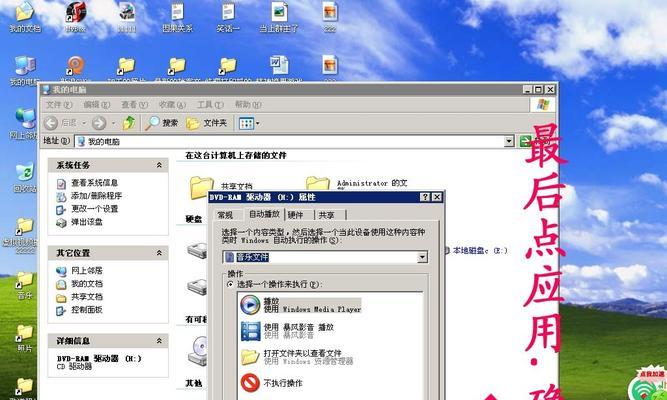Viewport: 667px width, 400px height.
Task: Toggle the 文件夹 folders pane button
Action: pos(207,123)
